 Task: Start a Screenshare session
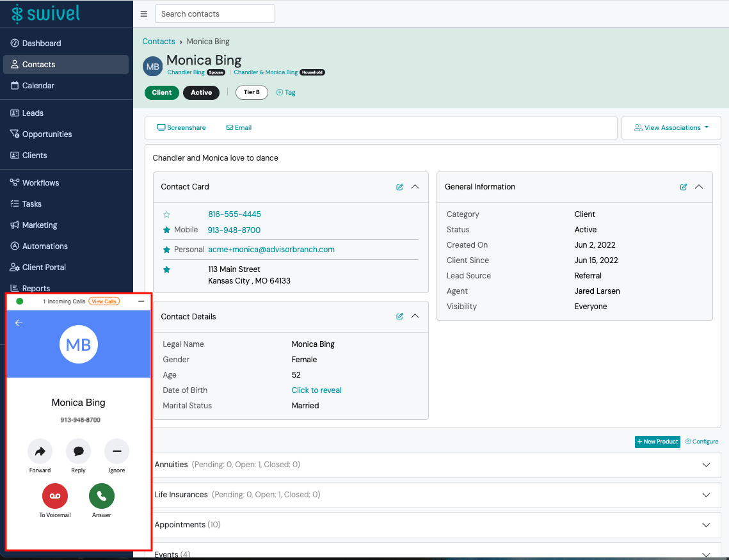(181, 128)
